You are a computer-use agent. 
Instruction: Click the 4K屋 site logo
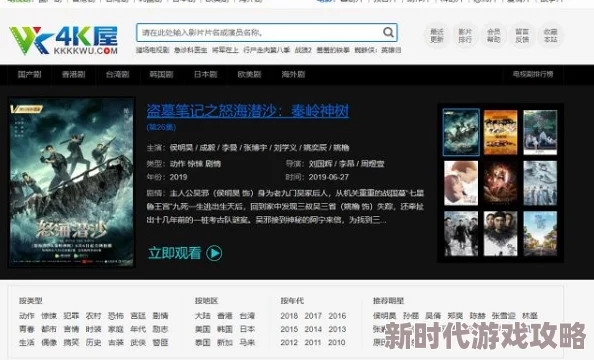pyautogui.click(x=64, y=40)
